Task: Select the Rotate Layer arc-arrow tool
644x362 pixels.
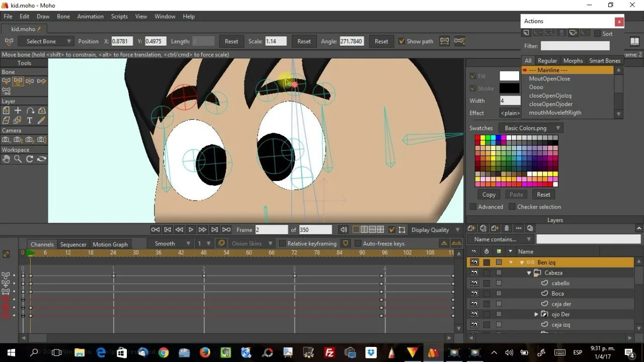Action: [x=30, y=110]
